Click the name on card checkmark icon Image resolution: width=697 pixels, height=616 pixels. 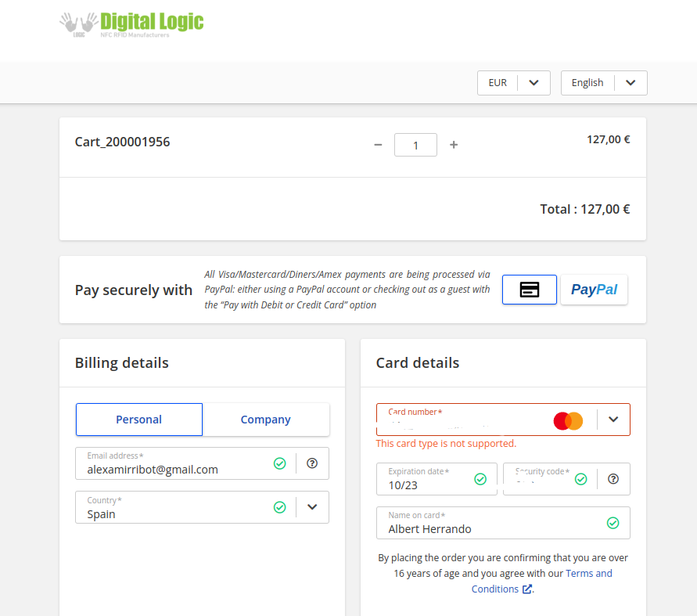pos(613,523)
